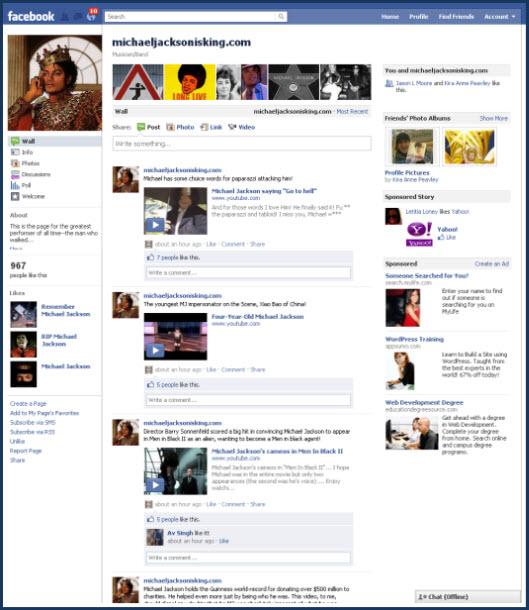Image resolution: width=529 pixels, height=610 pixels.
Task: Share the Men In Black II post
Action: (x=257, y=504)
